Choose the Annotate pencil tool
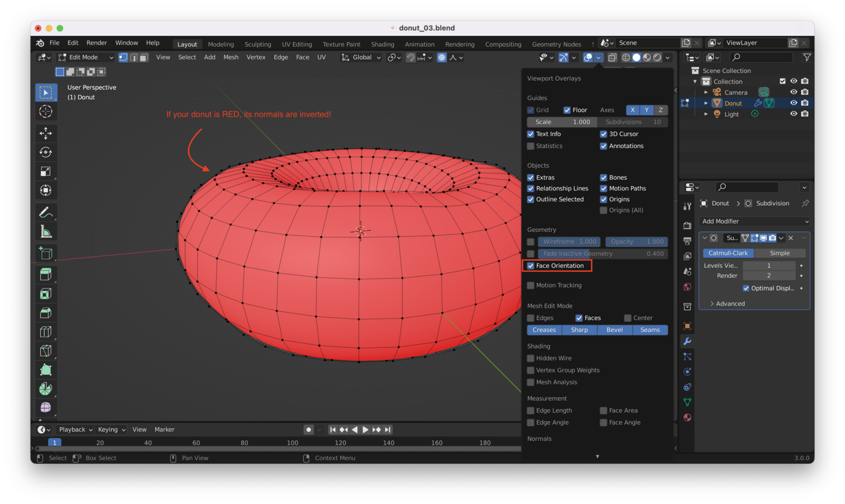The image size is (845, 504). 46,212
